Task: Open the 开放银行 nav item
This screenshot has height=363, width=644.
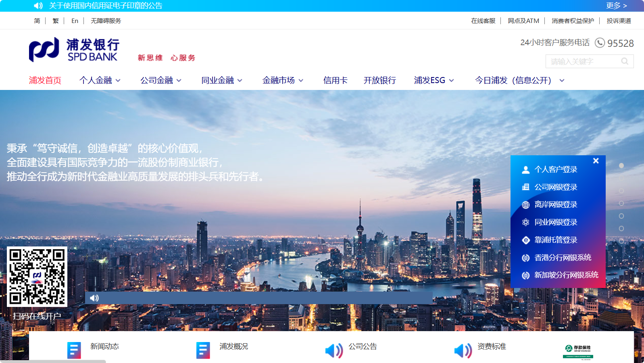Action: coord(380,80)
